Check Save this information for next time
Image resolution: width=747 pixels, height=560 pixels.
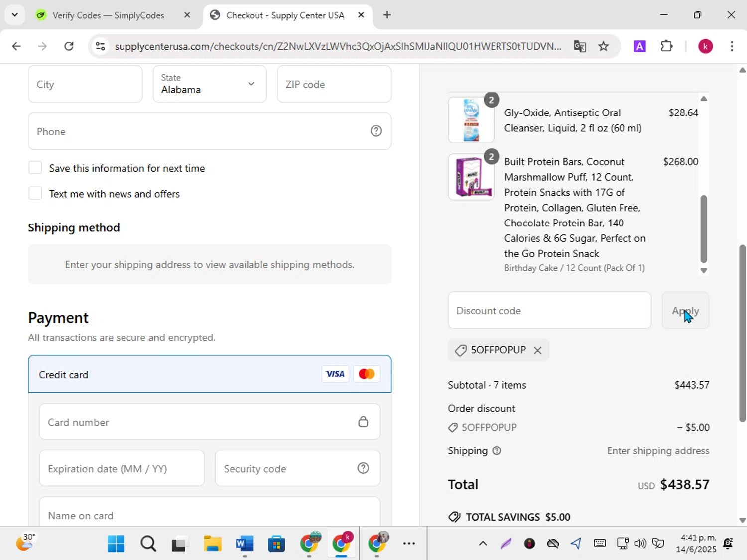point(35,168)
